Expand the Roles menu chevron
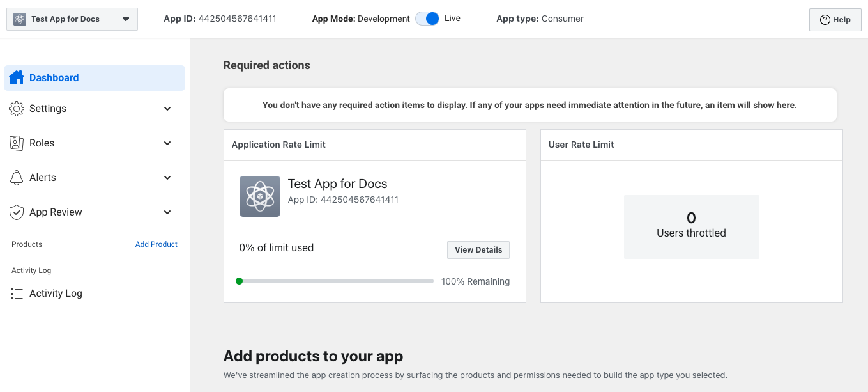This screenshot has width=868, height=392. [x=167, y=143]
